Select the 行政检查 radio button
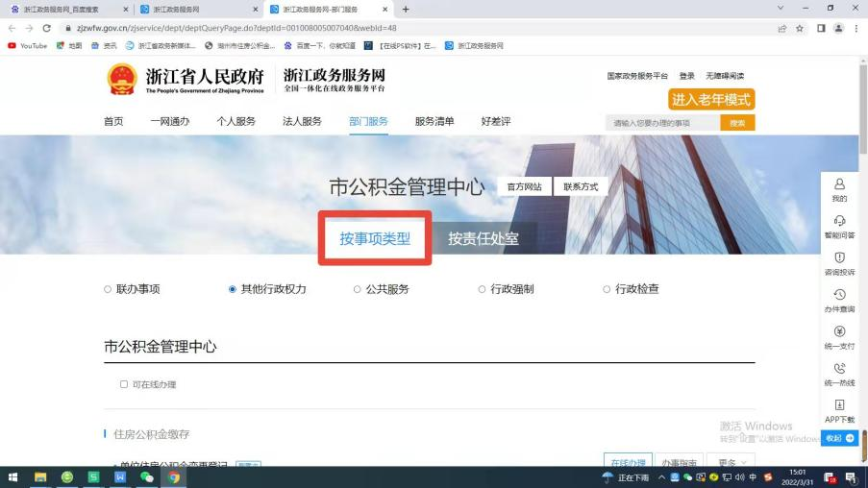 (x=607, y=289)
